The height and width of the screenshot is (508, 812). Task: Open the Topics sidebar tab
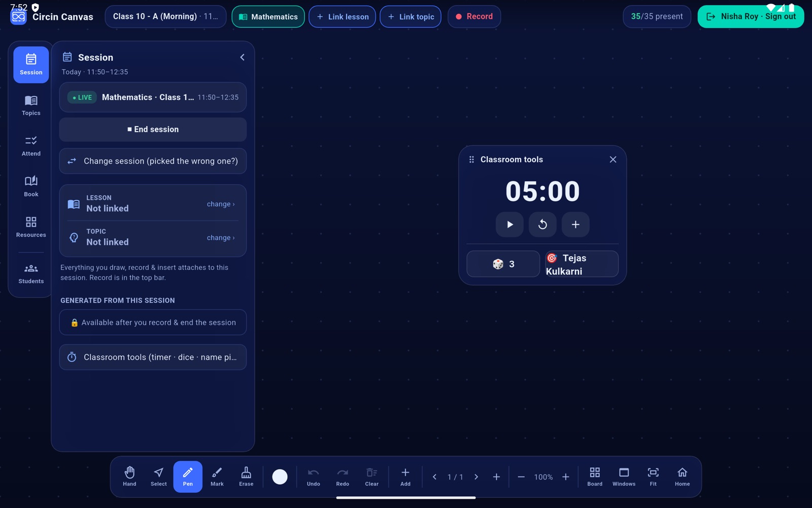coord(31,105)
